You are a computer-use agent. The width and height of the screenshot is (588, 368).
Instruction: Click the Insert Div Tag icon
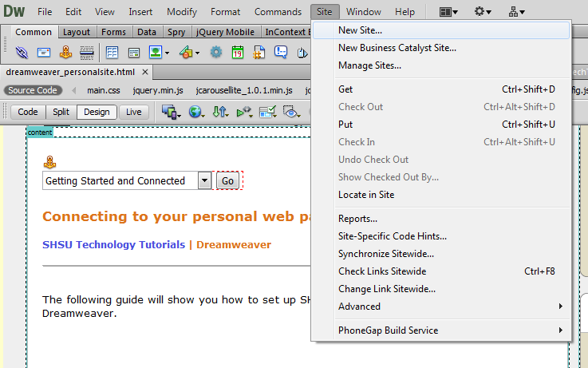pyautogui.click(x=134, y=53)
